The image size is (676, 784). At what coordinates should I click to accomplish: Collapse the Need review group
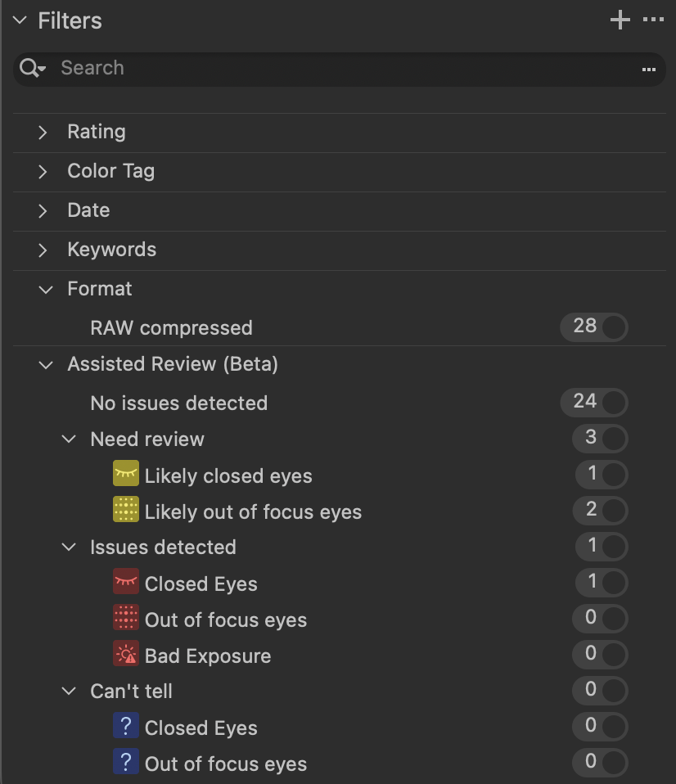pos(69,439)
